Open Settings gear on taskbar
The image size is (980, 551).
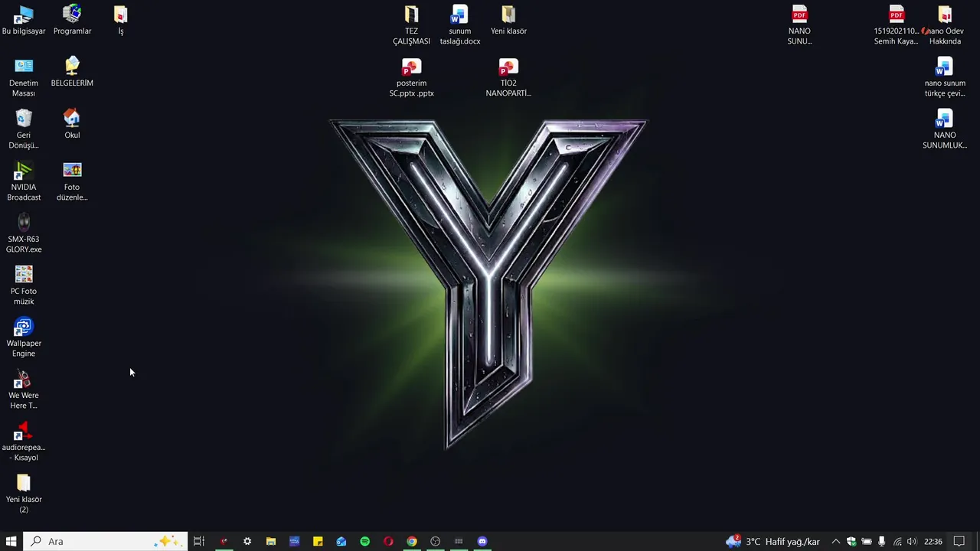coord(247,541)
